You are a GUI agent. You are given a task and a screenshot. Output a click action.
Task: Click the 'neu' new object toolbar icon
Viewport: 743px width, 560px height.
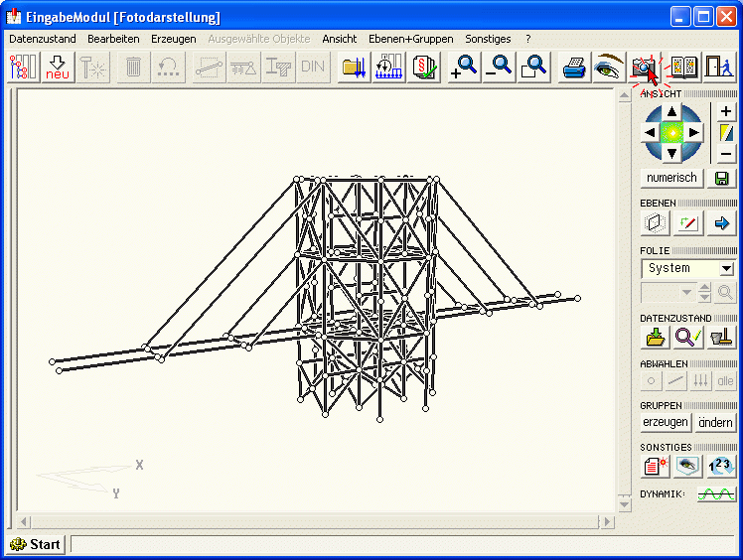click(58, 68)
